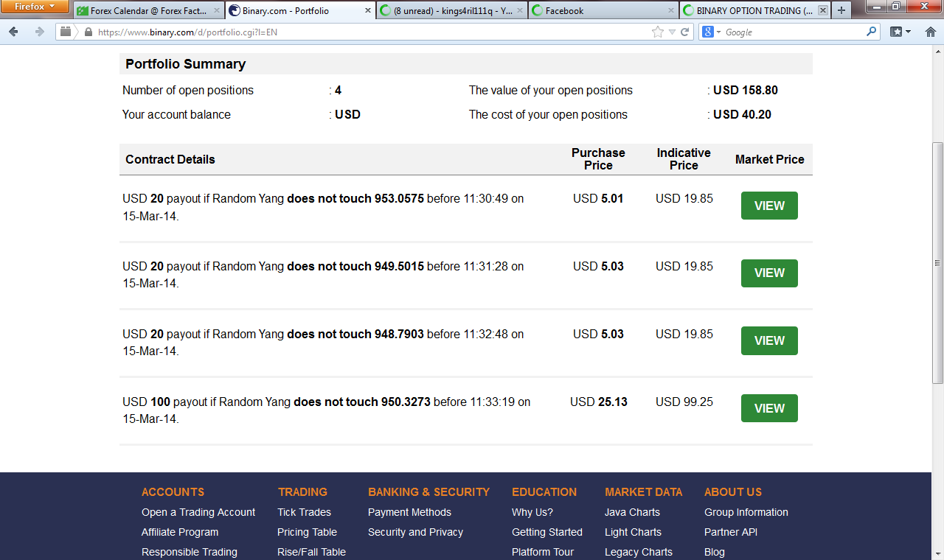Open the Firefox application menu
The width and height of the screenshot is (944, 560).
(x=35, y=7)
